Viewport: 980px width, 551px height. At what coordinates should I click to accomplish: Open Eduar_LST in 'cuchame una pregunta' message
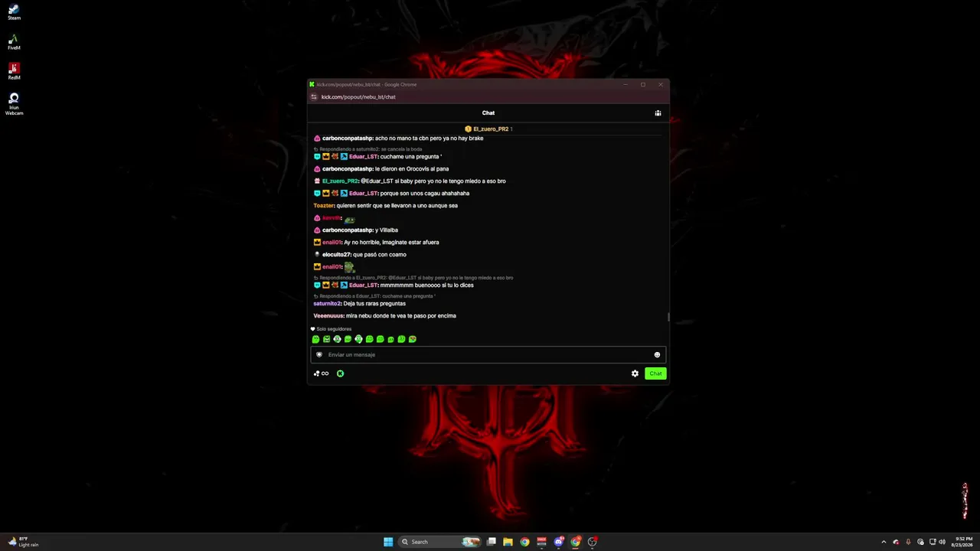click(363, 157)
